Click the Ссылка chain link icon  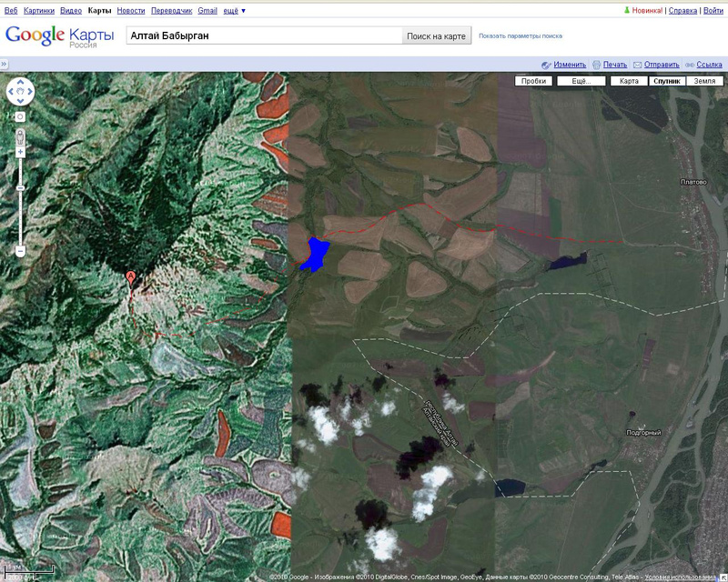click(690, 65)
